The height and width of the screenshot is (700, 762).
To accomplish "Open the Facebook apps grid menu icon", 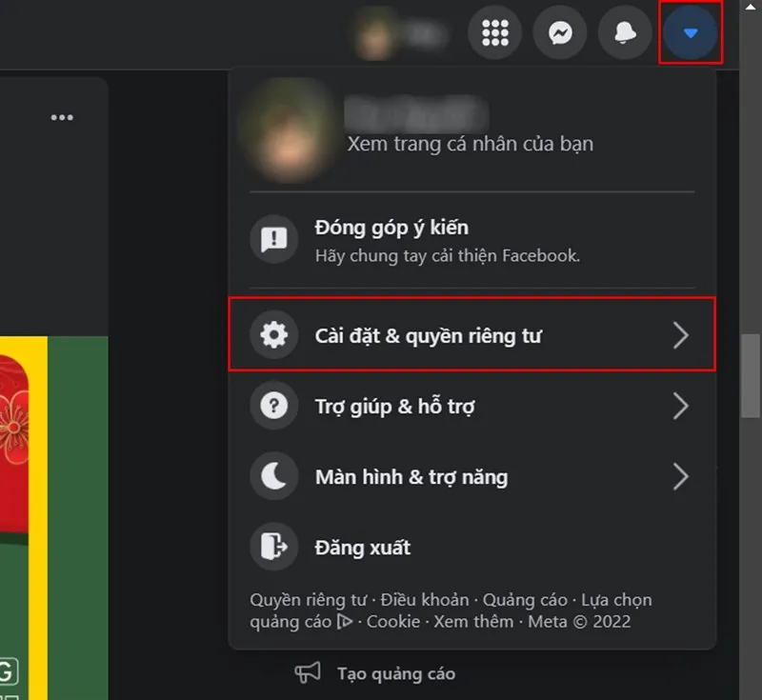I will point(494,33).
